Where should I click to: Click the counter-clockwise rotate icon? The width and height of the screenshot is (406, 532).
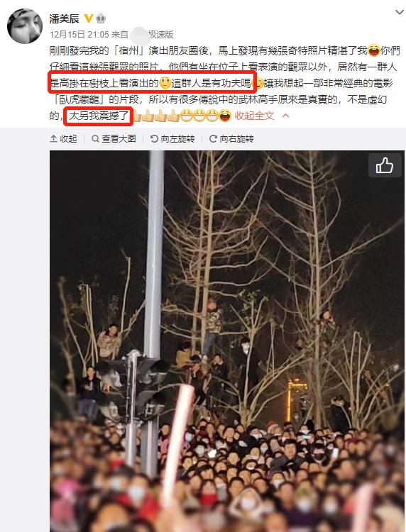[x=154, y=138]
